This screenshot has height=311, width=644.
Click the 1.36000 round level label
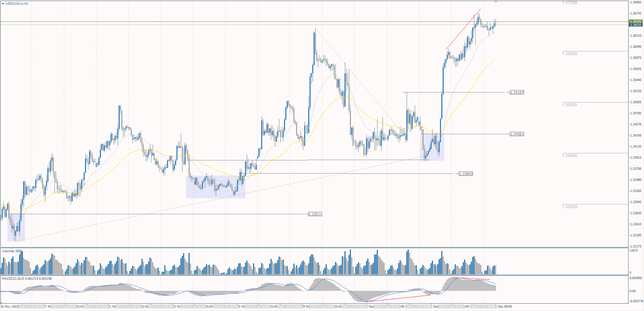[x=570, y=54]
